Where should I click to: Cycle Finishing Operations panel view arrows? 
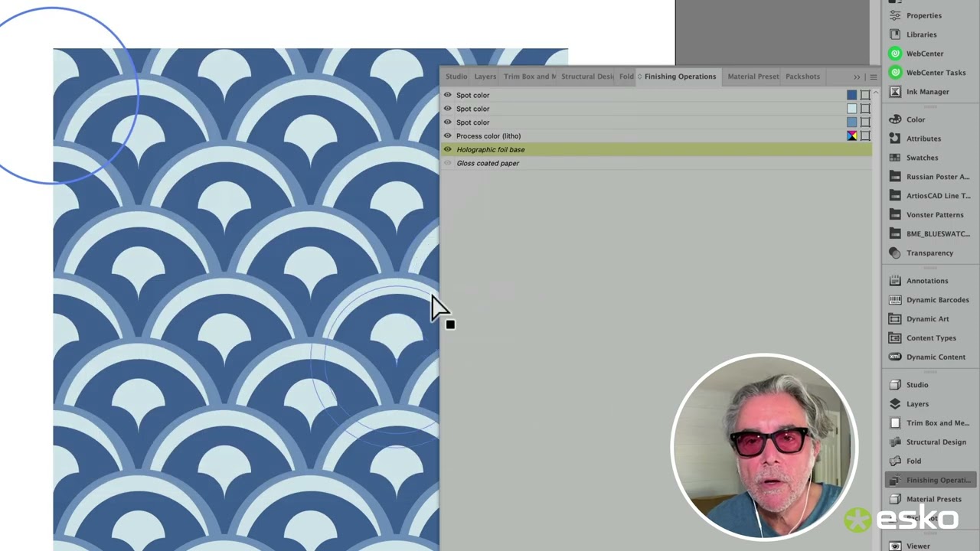tap(639, 77)
